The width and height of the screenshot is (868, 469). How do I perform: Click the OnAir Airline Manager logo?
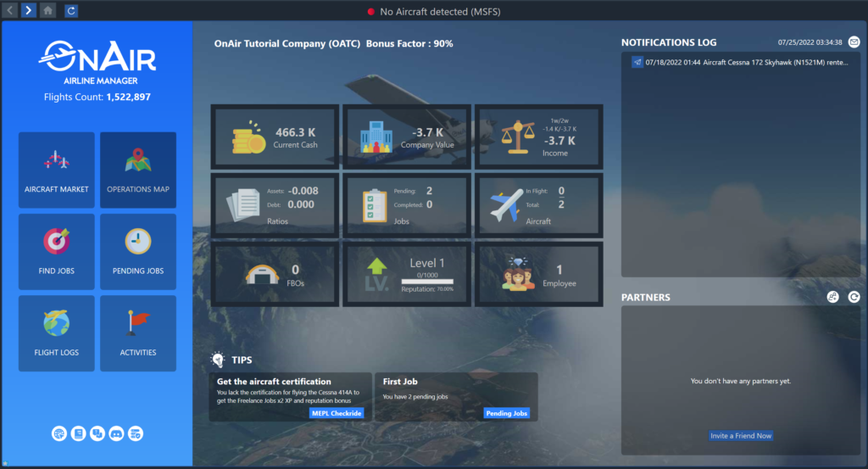(x=97, y=62)
